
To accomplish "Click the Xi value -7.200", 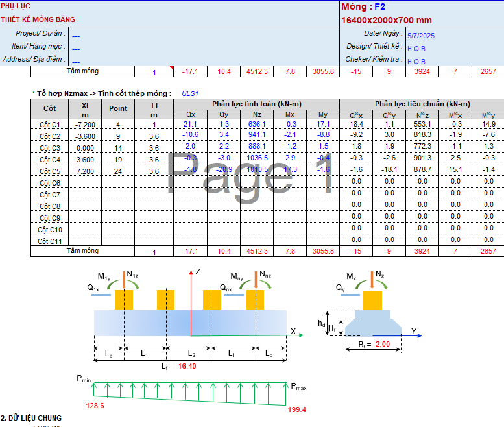I will (x=85, y=125).
